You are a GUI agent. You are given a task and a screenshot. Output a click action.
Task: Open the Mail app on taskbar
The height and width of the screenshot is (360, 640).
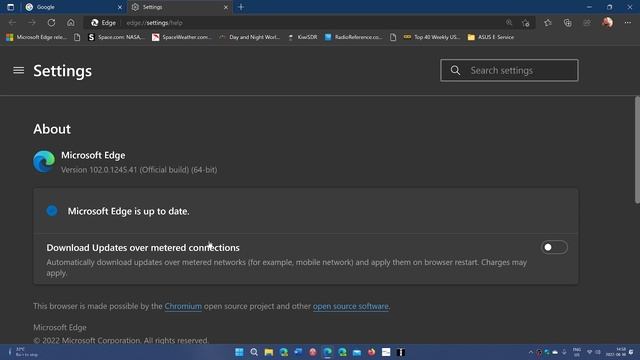coord(357,352)
